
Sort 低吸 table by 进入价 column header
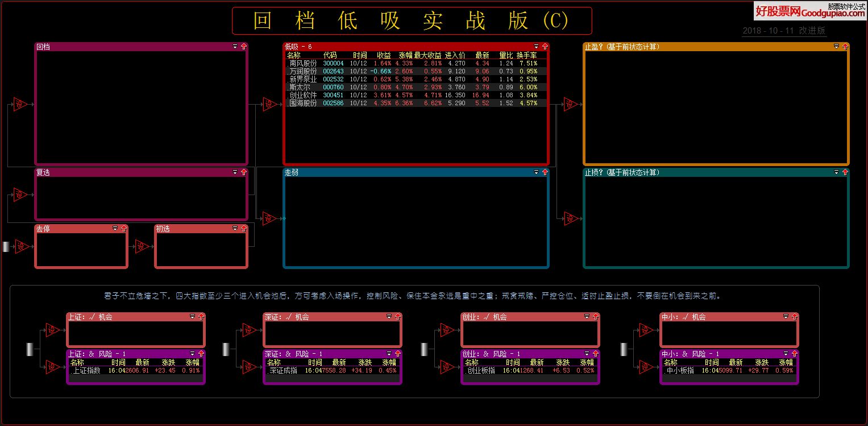455,55
